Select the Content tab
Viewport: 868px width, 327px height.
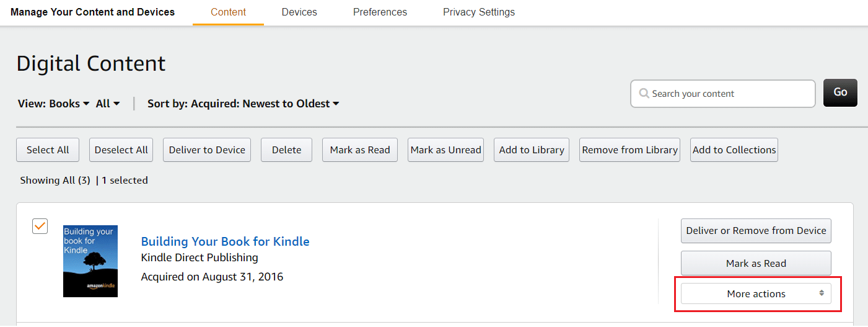(x=228, y=12)
